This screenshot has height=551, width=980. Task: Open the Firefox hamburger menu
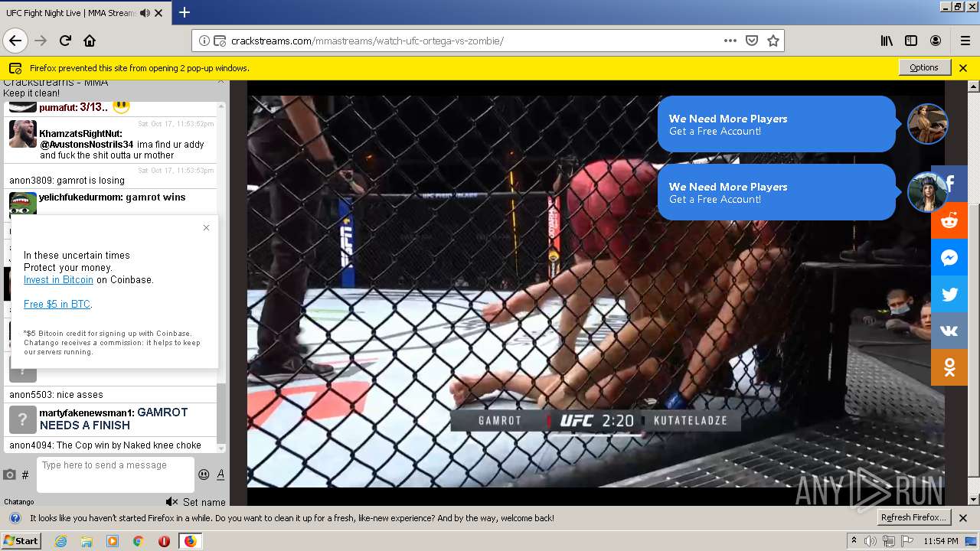coord(965,41)
